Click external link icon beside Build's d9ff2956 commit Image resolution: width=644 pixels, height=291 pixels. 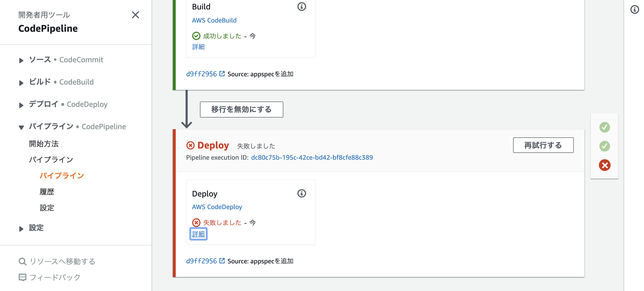pos(222,73)
